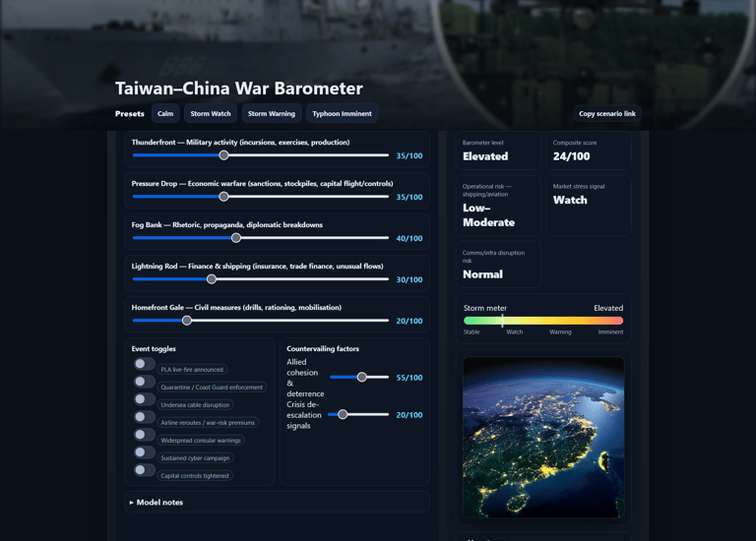Image resolution: width=756 pixels, height=541 pixels.
Task: Click the Thunderfront 35/100 value
Action: tap(409, 155)
